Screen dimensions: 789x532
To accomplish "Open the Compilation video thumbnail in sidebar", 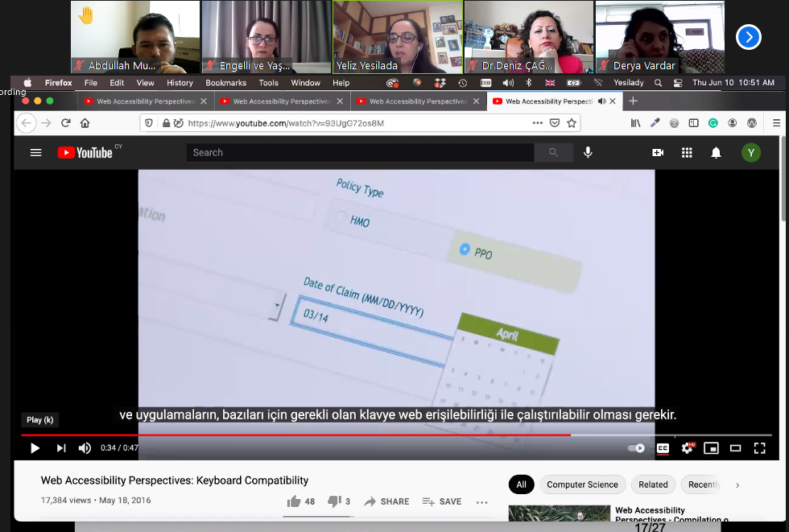I will [559, 513].
